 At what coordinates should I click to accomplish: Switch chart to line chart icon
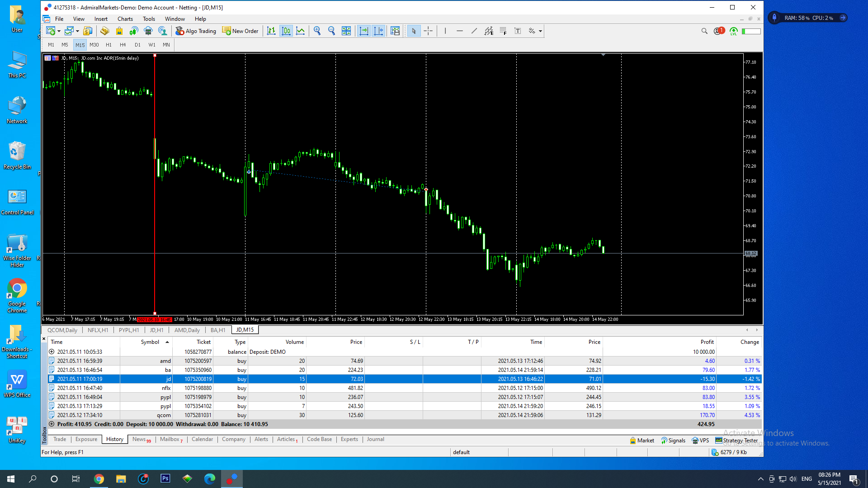click(301, 31)
